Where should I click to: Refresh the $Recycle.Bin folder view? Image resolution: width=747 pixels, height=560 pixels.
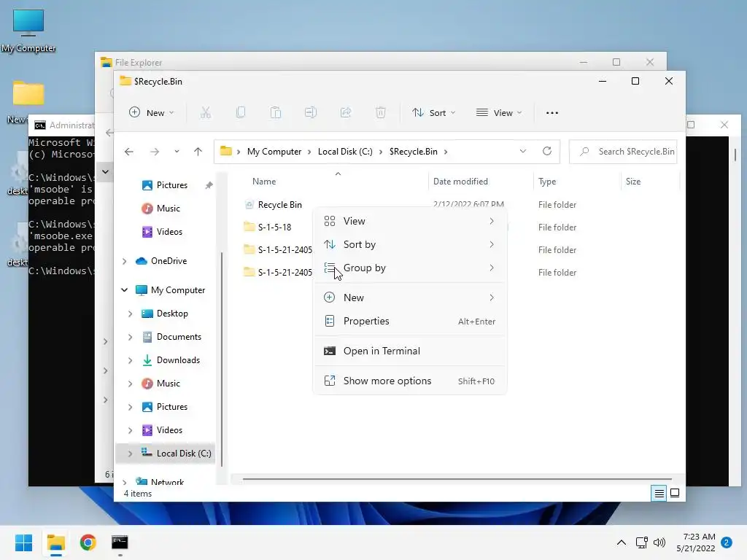pyautogui.click(x=547, y=152)
